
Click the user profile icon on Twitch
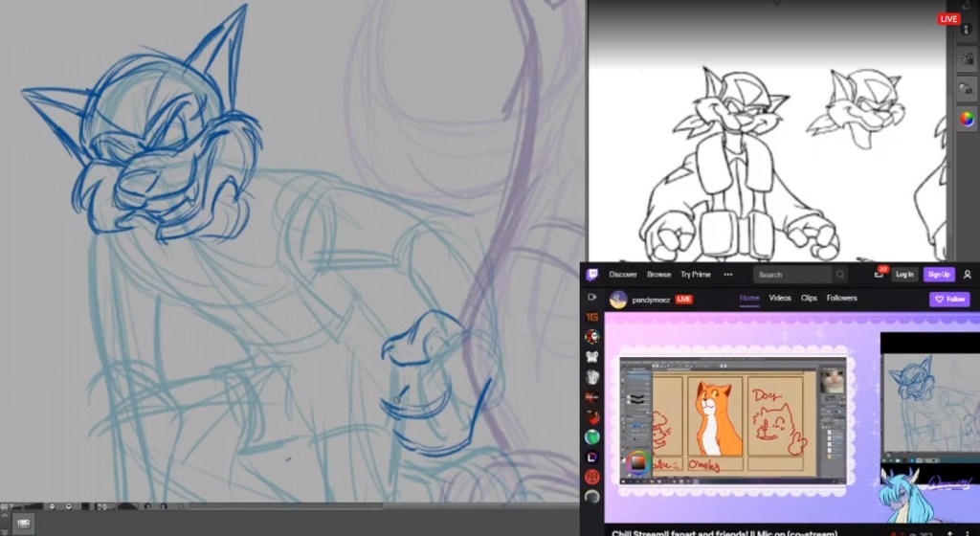click(968, 275)
